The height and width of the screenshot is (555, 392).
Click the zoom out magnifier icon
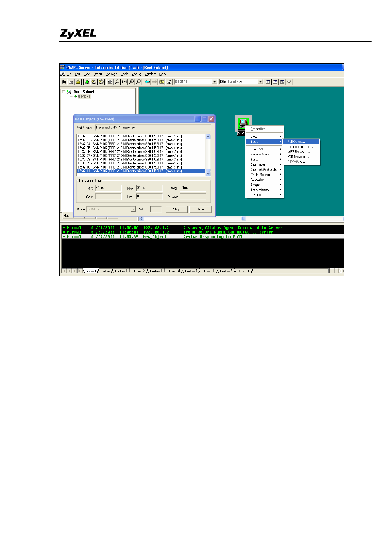[x=138, y=82]
